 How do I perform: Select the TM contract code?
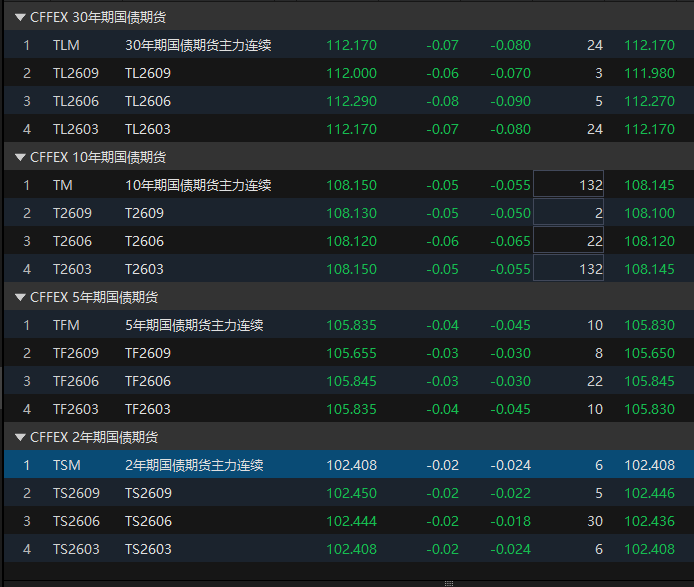pyautogui.click(x=62, y=185)
